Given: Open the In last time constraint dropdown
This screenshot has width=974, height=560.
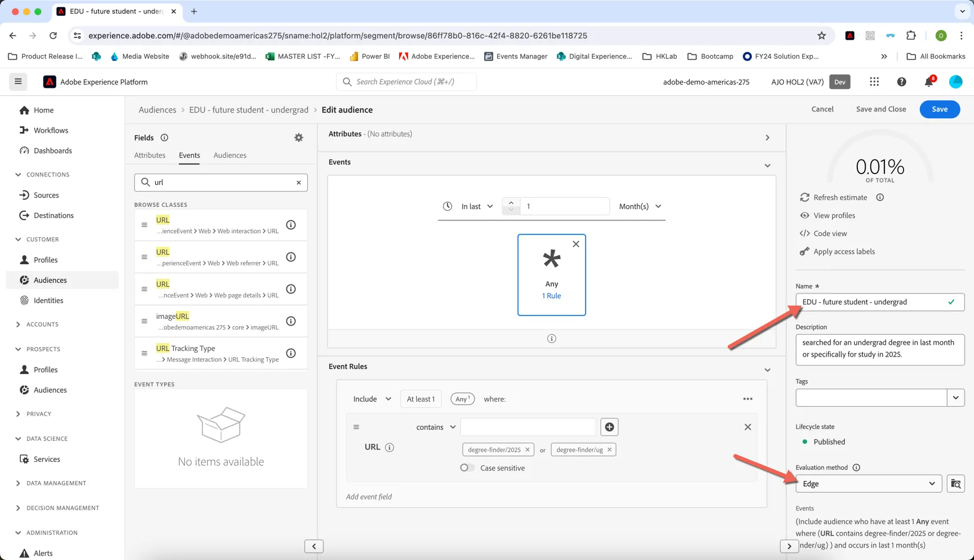Looking at the screenshot, I should tap(477, 206).
